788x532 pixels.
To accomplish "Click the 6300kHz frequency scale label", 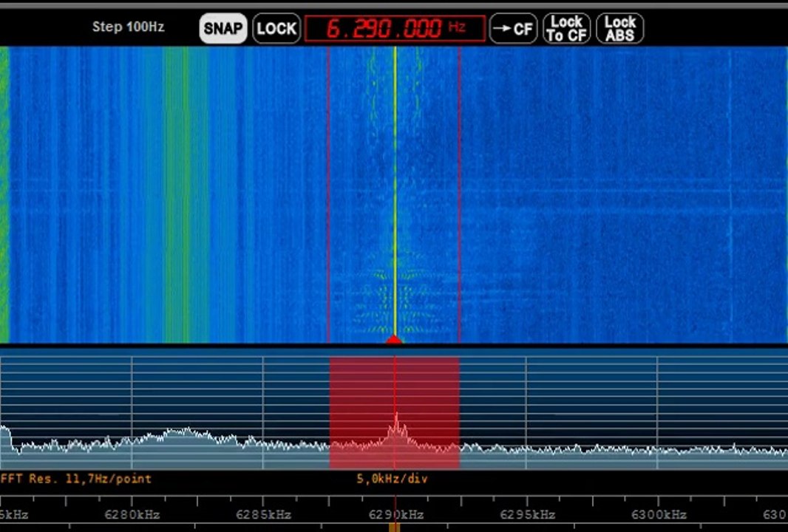I will [659, 514].
